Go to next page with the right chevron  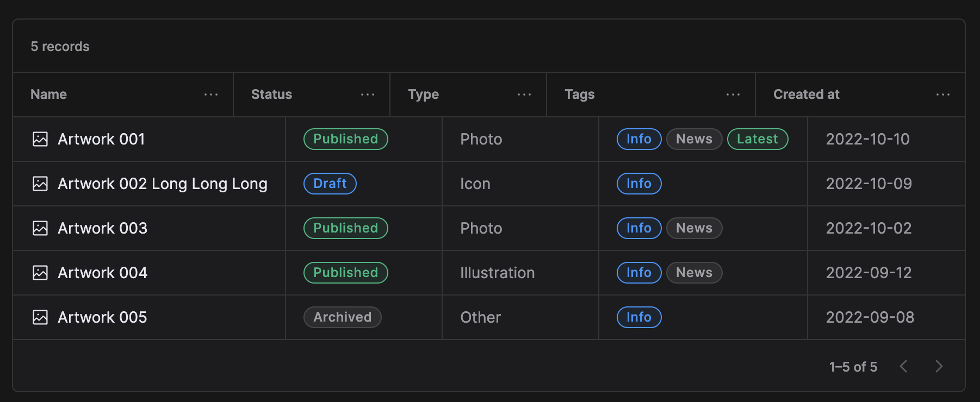click(x=939, y=367)
